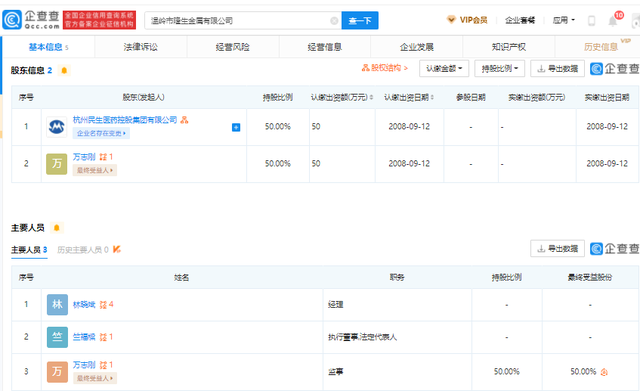This screenshot has height=391, width=640.
Task: Select the 主要人员 3 sub-tab
Action: pos(29,250)
